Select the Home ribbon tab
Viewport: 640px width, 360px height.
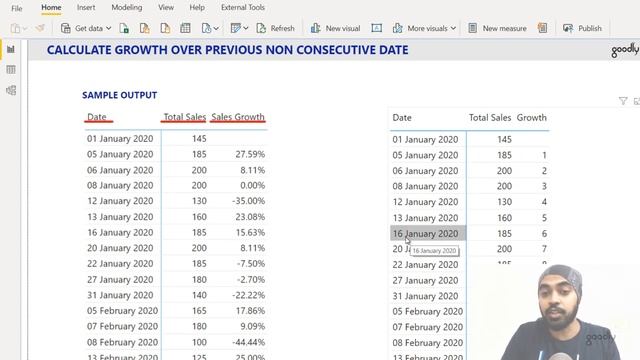tap(51, 7)
